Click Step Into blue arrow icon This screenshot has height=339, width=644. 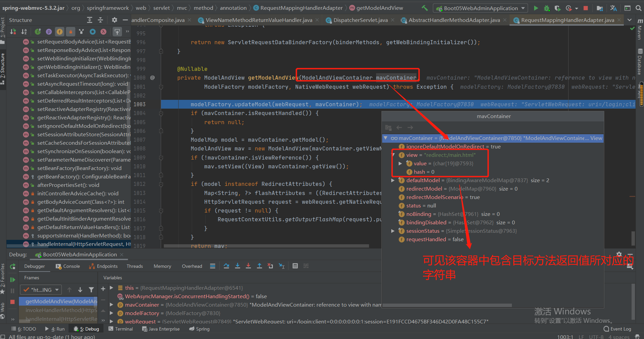[238, 266]
